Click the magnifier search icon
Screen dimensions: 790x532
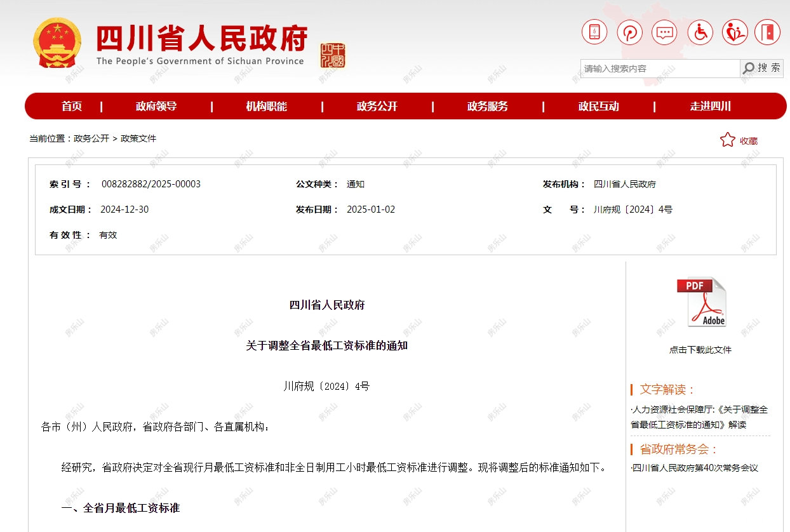[750, 68]
